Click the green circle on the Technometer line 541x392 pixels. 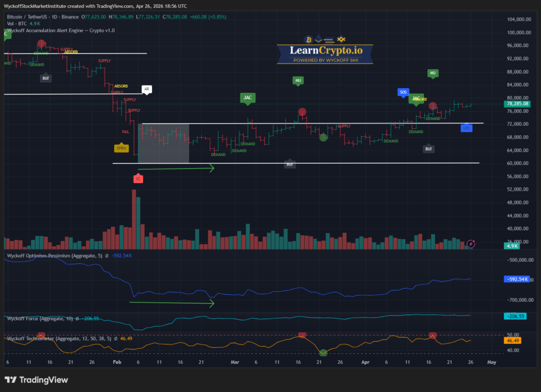[323, 352]
